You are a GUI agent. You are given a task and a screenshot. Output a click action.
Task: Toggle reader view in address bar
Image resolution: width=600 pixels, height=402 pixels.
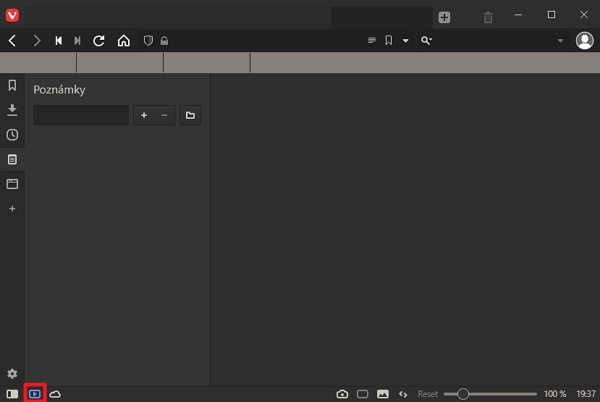coord(372,40)
